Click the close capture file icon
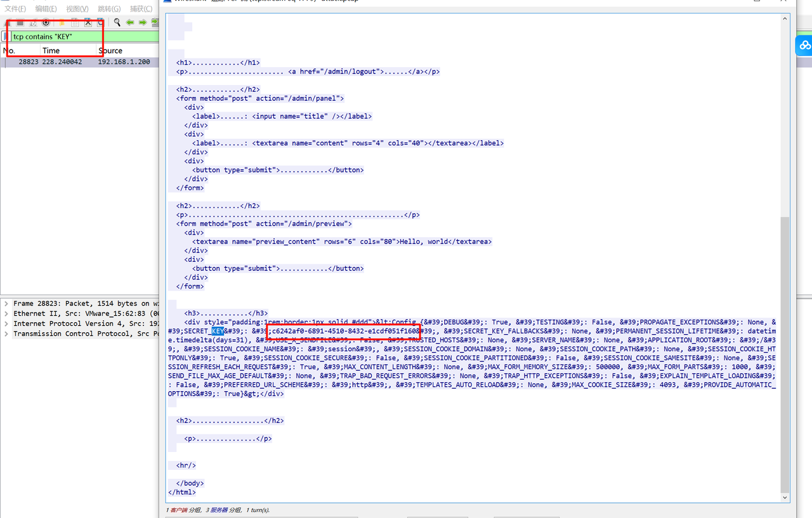The width and height of the screenshot is (812, 518). pos(88,23)
